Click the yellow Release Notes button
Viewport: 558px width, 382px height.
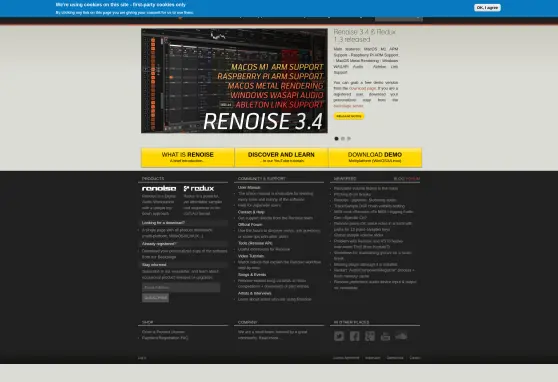pos(349,116)
